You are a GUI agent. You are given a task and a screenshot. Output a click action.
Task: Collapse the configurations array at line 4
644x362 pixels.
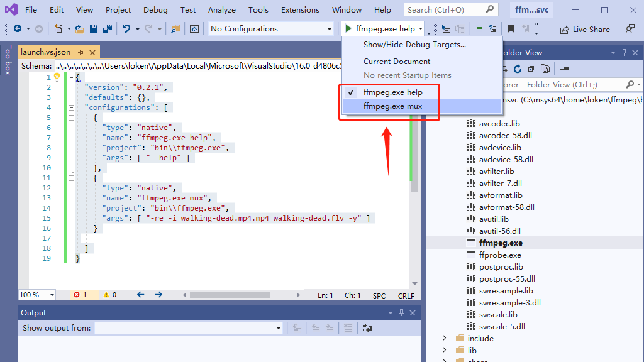[71, 107]
